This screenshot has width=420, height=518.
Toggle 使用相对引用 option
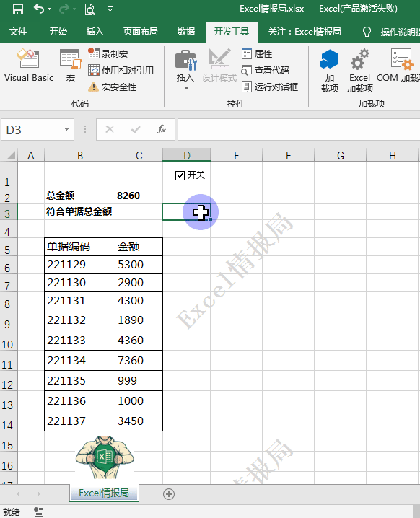tap(121, 71)
